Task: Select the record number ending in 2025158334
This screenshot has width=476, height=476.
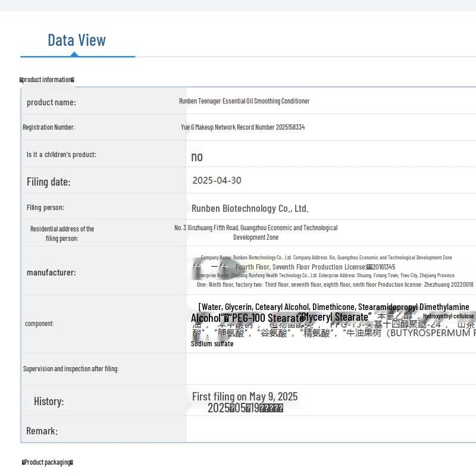Action: pos(243,127)
